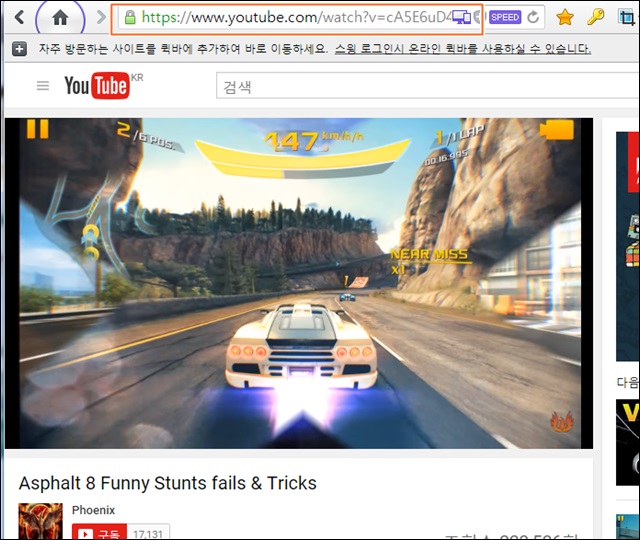Click the Asphalt 8 Funny Stunts video title
Image resolution: width=640 pixels, height=540 pixels.
pyautogui.click(x=168, y=483)
